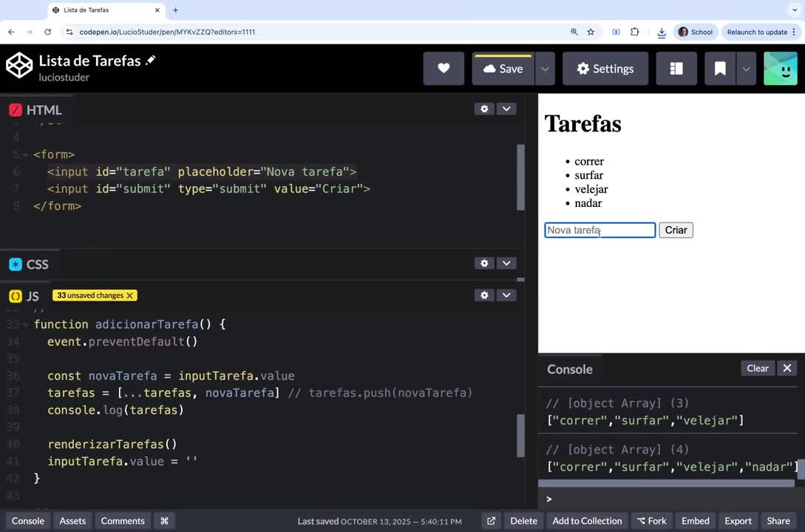The height and width of the screenshot is (532, 805).
Task: Click the heart icon to love pen
Action: click(444, 69)
